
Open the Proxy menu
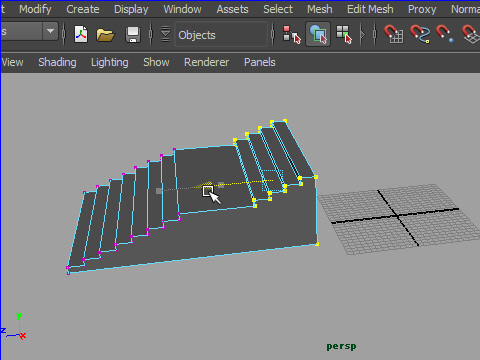[422, 9]
